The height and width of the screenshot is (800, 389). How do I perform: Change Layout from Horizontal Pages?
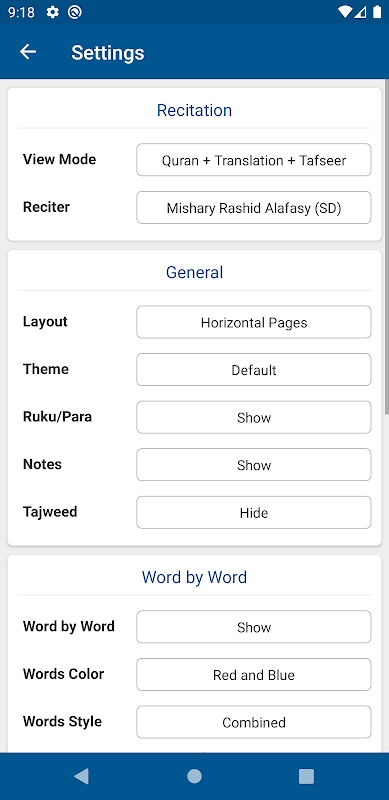pyautogui.click(x=254, y=322)
